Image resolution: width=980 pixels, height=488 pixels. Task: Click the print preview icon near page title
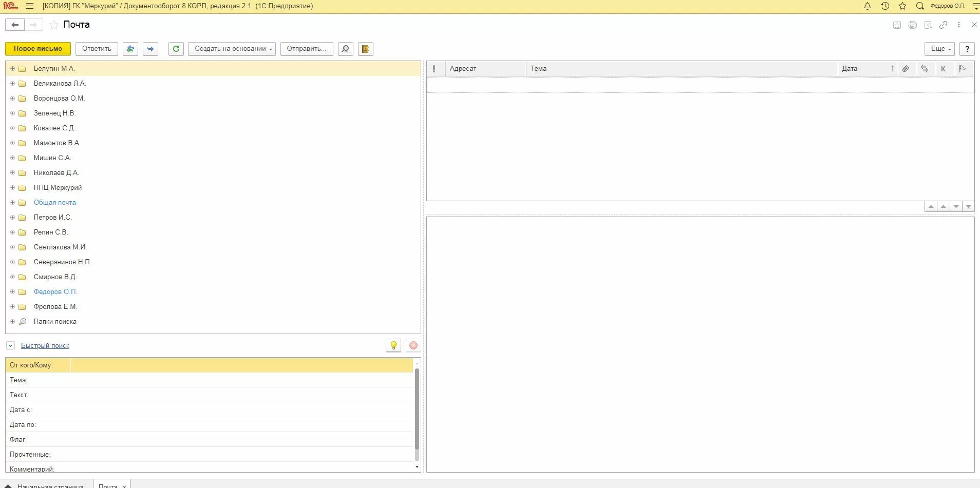coord(928,25)
